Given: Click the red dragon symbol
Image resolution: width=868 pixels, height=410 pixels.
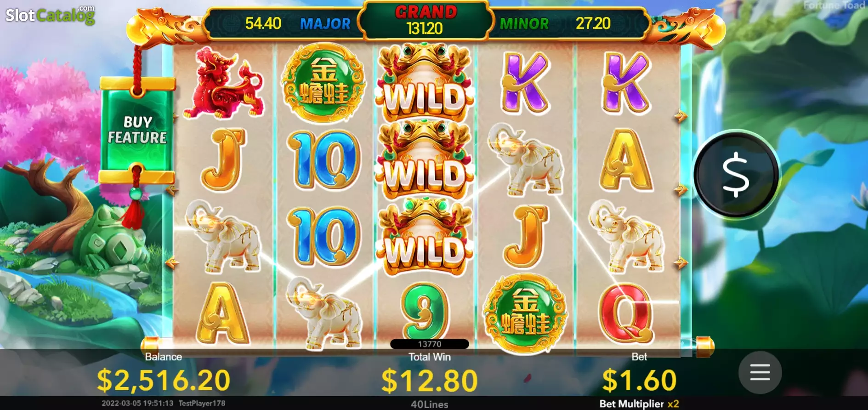Looking at the screenshot, I should (x=223, y=83).
